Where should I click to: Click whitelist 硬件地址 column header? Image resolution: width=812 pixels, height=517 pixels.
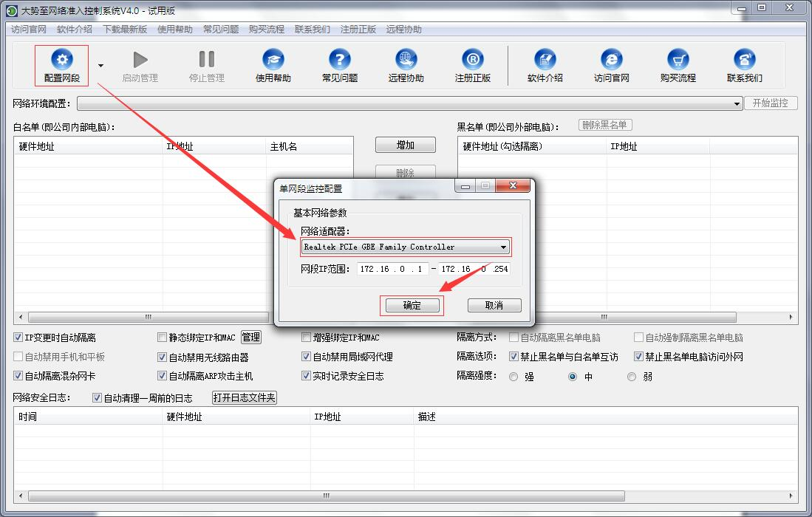[88, 146]
